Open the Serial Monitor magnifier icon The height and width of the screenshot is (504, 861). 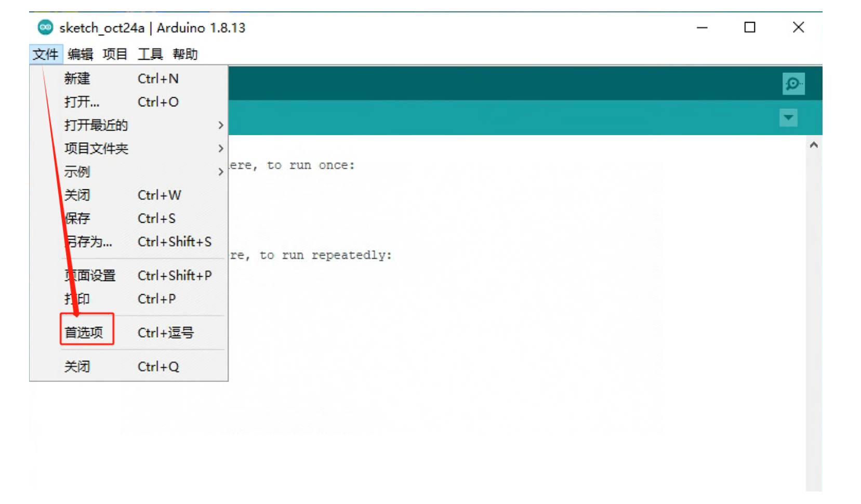pos(792,83)
